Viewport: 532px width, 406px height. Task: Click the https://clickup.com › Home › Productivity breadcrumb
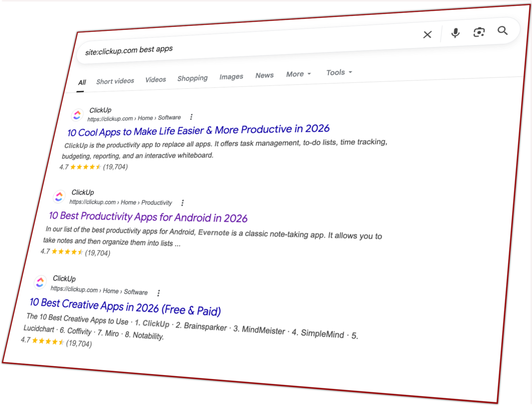point(121,202)
